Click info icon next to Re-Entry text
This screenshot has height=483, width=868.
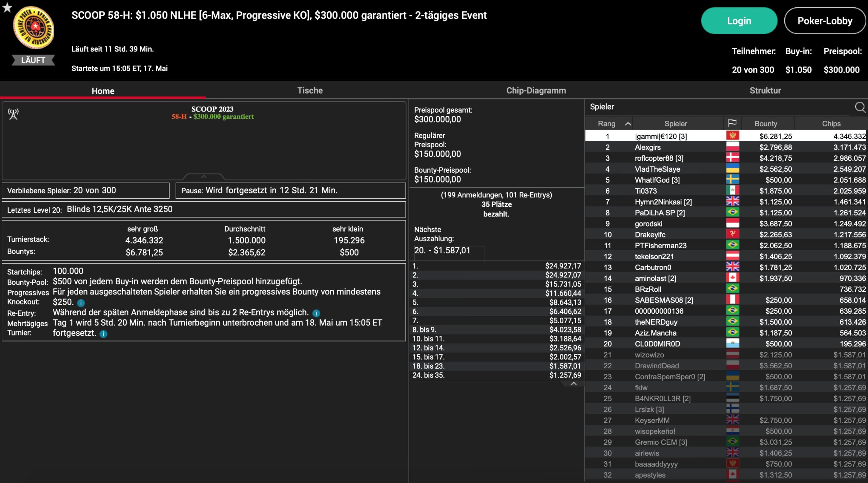pos(316,313)
